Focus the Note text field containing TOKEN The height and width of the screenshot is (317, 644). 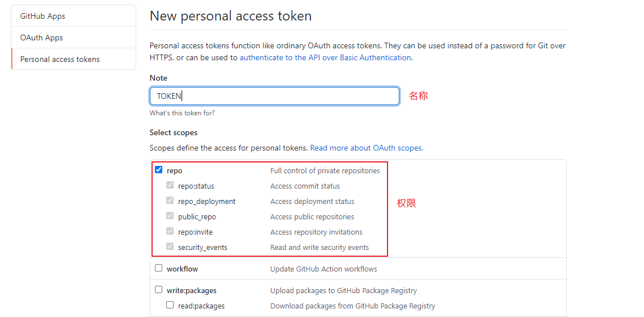pyautogui.click(x=275, y=96)
